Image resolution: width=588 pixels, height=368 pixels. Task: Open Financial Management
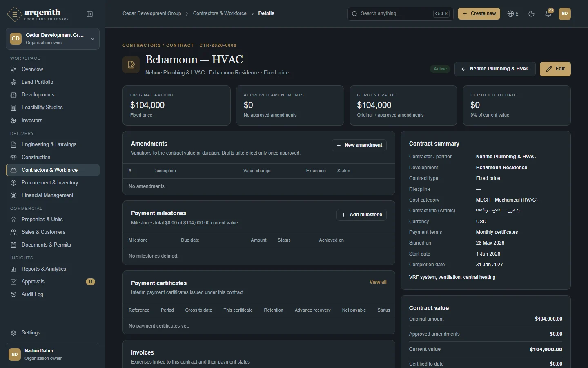tap(53, 195)
